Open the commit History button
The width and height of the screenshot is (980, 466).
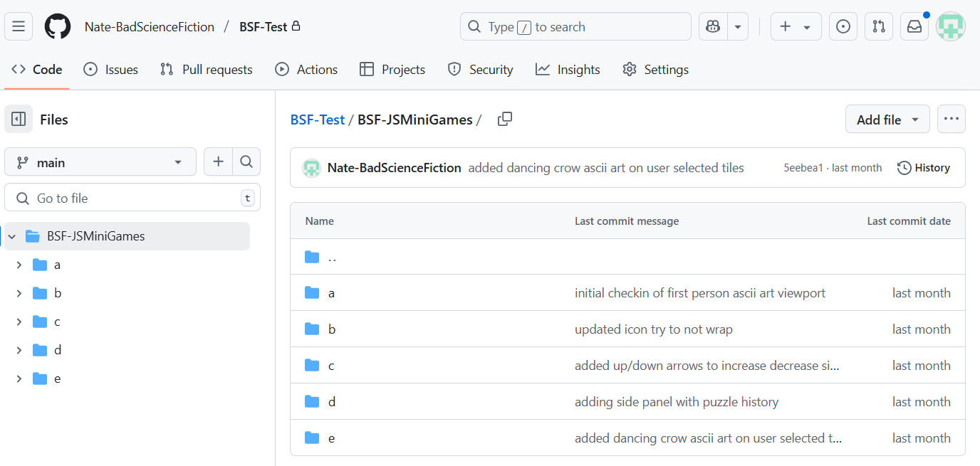click(924, 168)
